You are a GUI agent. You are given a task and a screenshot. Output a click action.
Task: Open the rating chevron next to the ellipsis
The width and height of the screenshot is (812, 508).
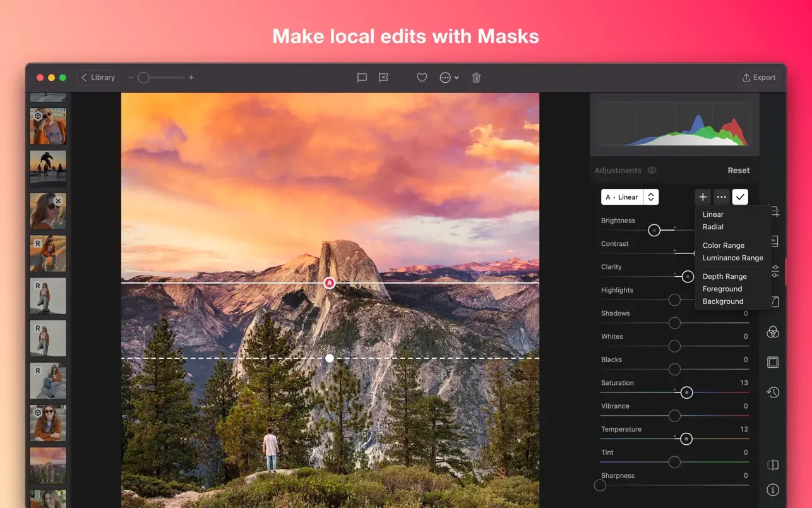(456, 77)
